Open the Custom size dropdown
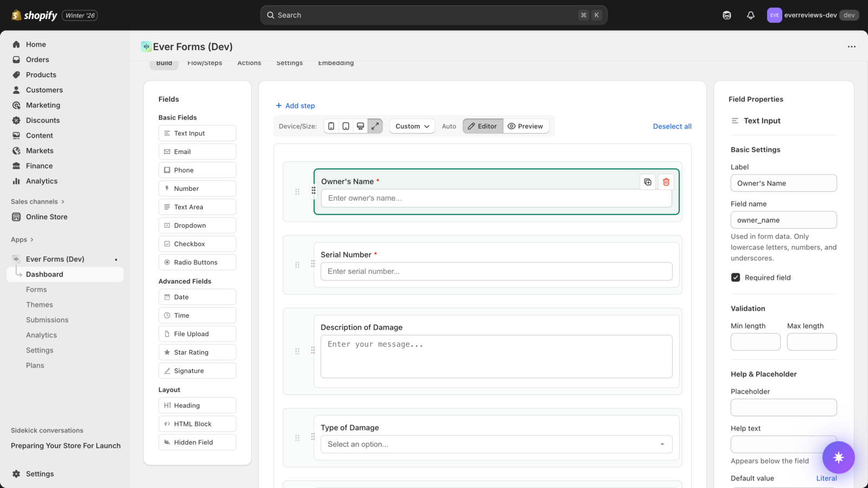 click(x=412, y=126)
